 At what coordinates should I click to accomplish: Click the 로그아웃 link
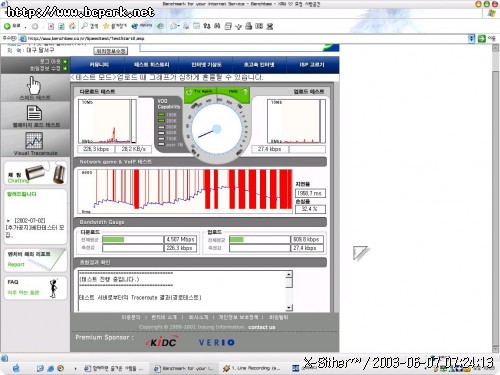click(x=50, y=62)
